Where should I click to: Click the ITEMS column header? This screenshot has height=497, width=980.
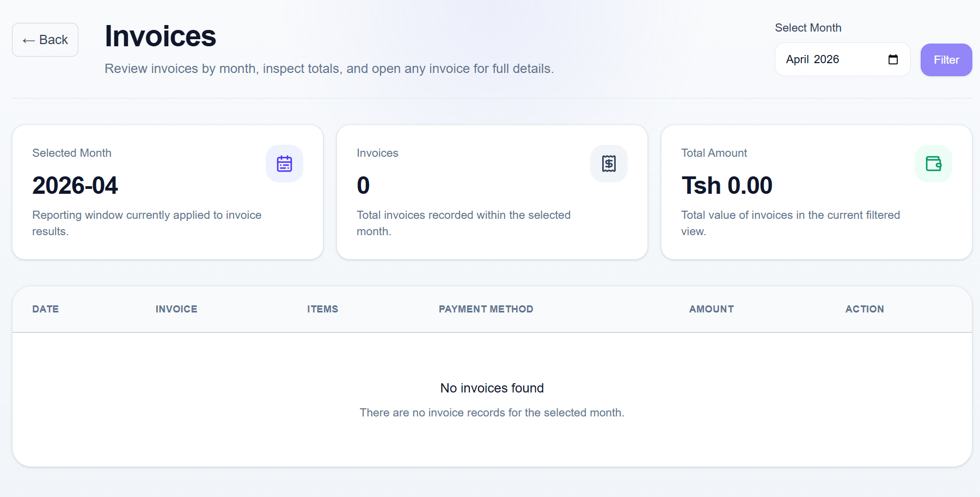(x=322, y=309)
